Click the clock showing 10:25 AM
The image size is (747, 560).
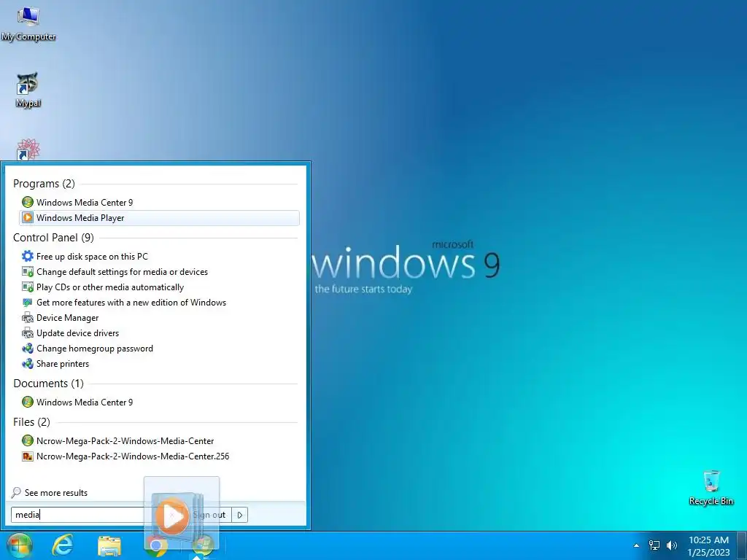coord(708,546)
